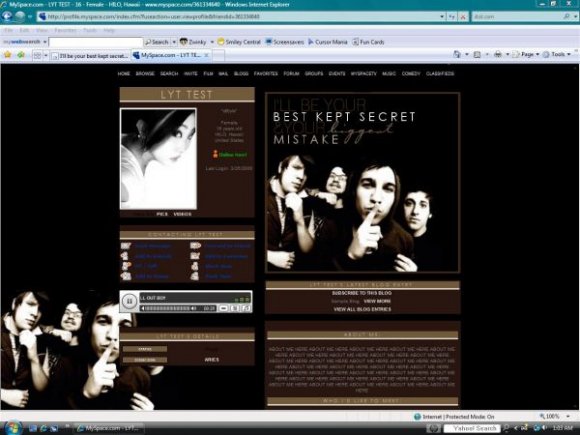Stop page loading with the red X
The height and width of the screenshot is (435, 580).
point(463,17)
